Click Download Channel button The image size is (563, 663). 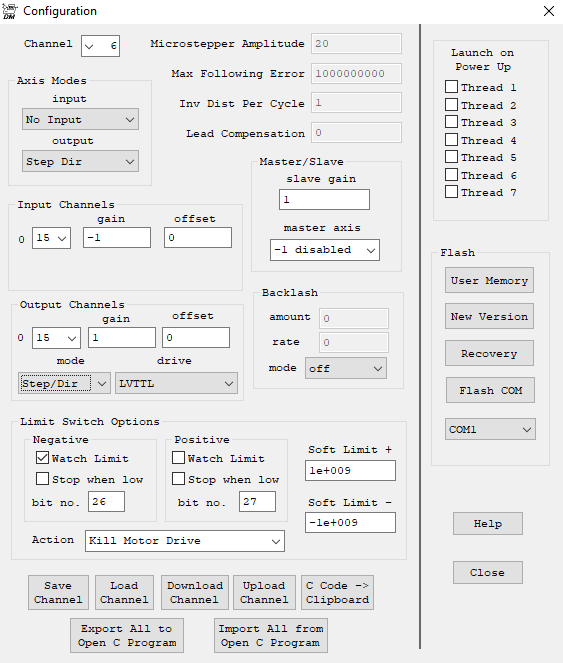[x=195, y=592]
